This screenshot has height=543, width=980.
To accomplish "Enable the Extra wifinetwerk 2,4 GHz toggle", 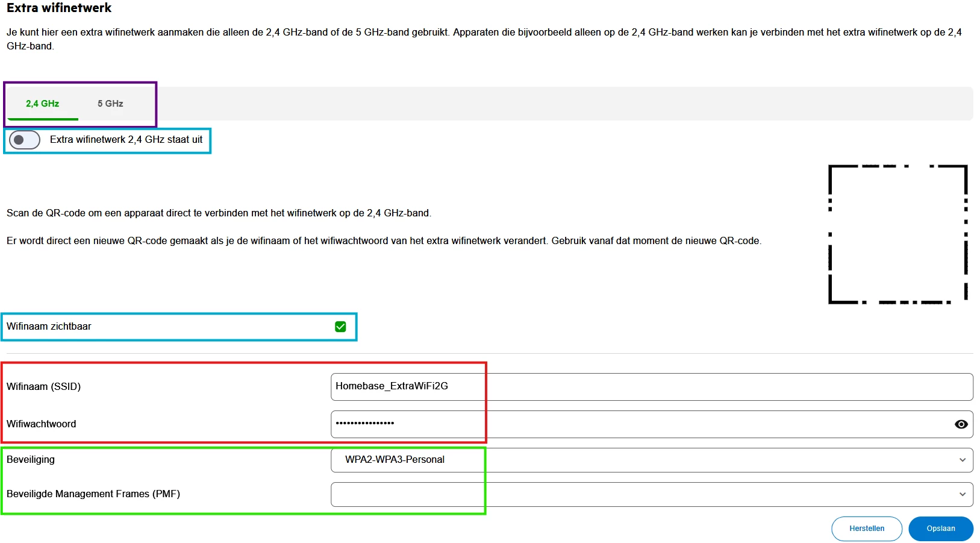I will click(x=25, y=140).
